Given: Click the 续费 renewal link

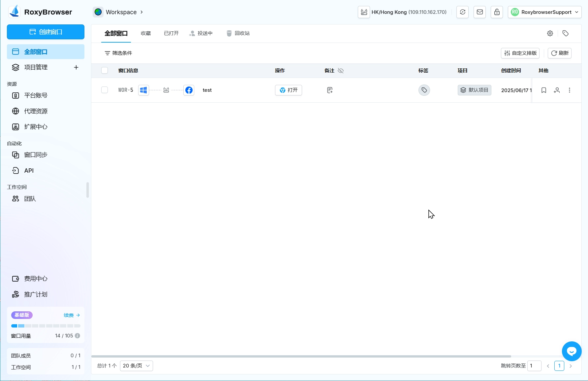Looking at the screenshot, I should click(x=72, y=315).
